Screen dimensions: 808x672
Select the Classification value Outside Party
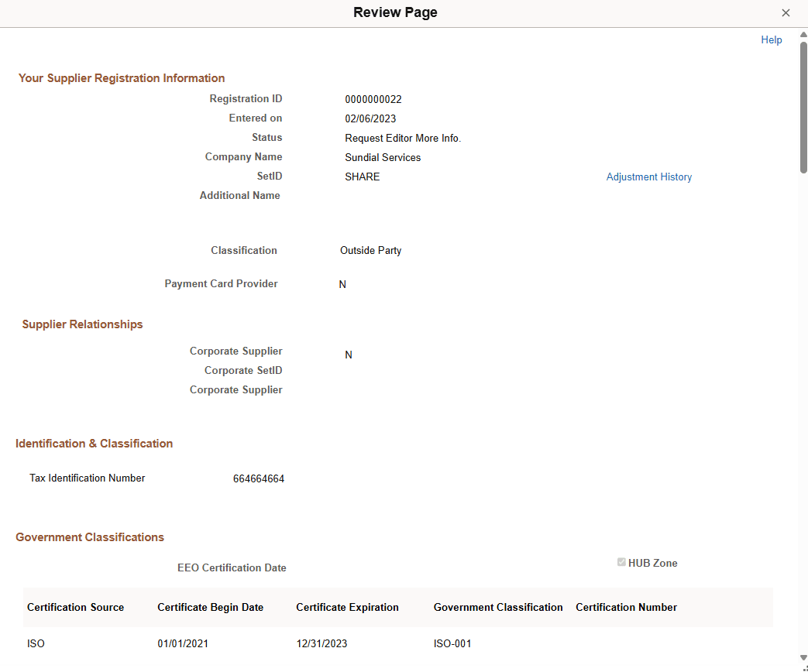point(370,250)
